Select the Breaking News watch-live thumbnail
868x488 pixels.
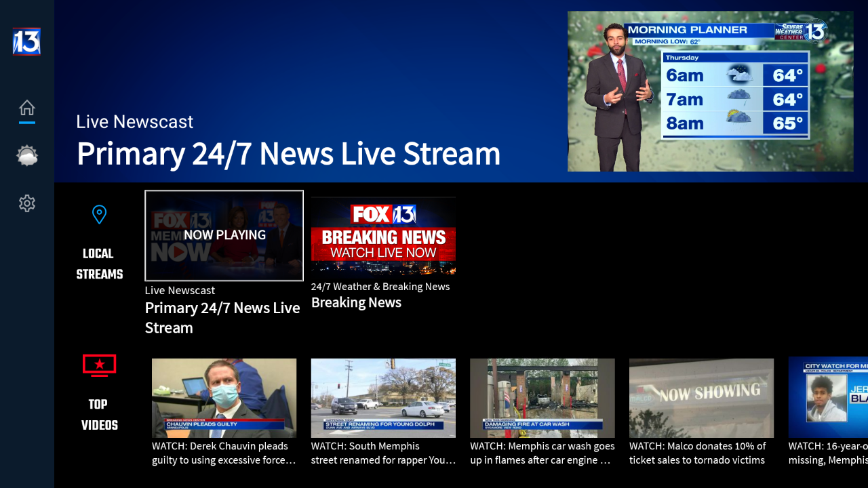point(383,235)
